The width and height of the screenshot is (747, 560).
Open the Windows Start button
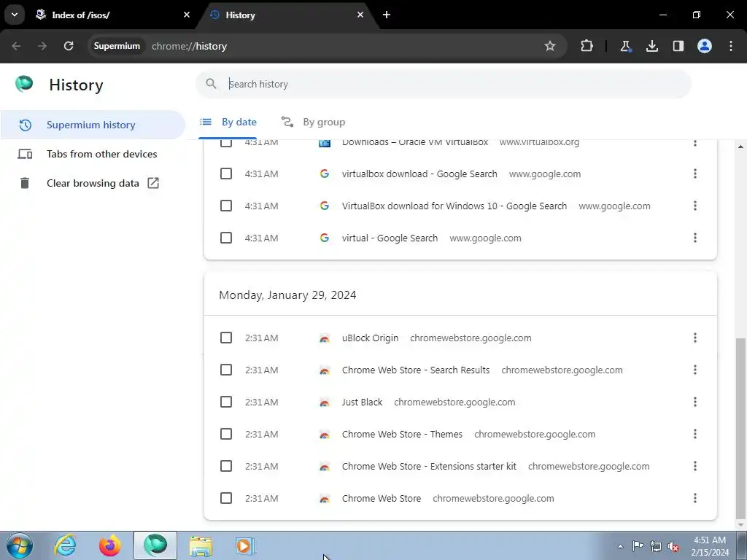19,545
